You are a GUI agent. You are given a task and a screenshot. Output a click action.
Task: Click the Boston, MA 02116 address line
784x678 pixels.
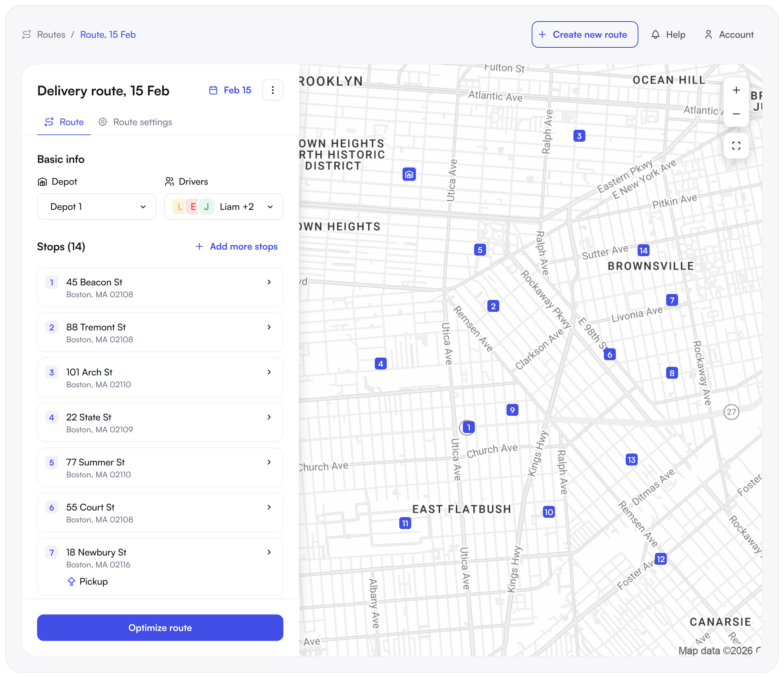click(98, 565)
